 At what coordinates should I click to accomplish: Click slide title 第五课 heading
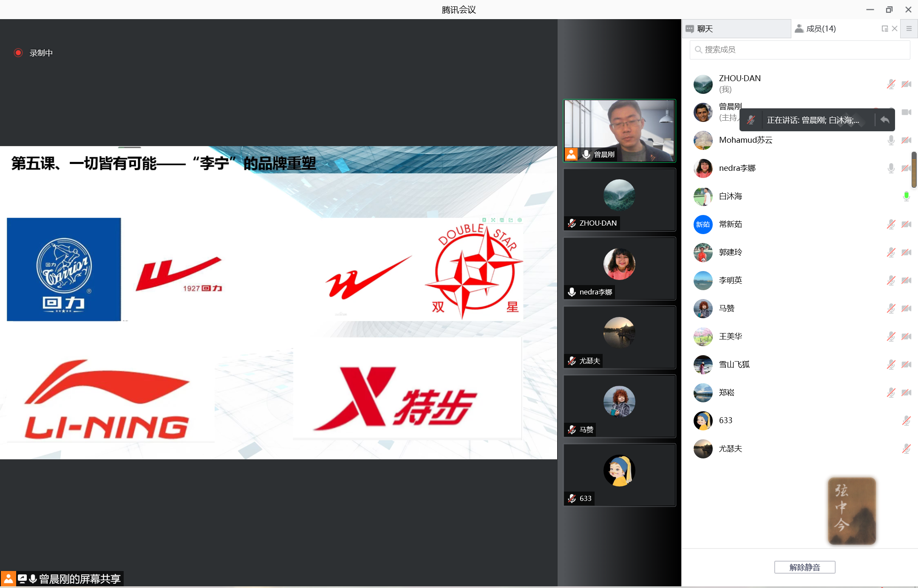pos(164,164)
